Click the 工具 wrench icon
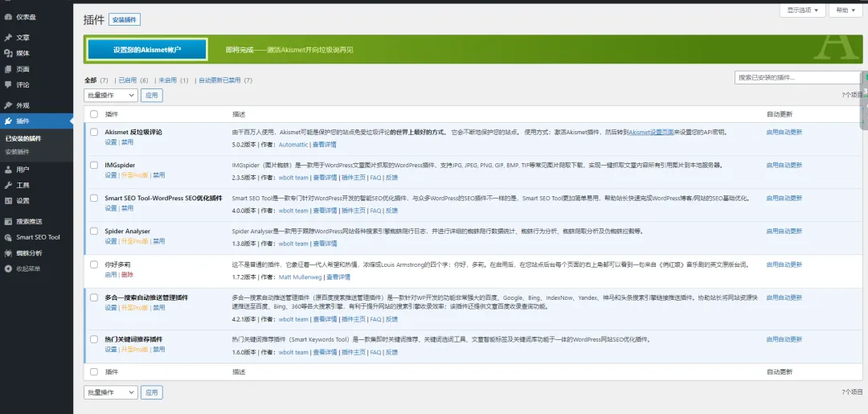 coord(8,185)
